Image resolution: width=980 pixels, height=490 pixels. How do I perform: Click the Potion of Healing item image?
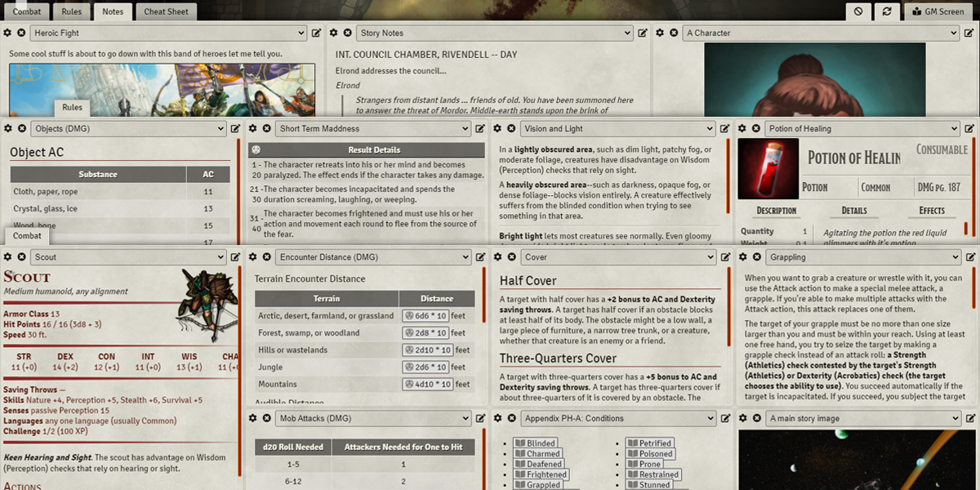(768, 169)
